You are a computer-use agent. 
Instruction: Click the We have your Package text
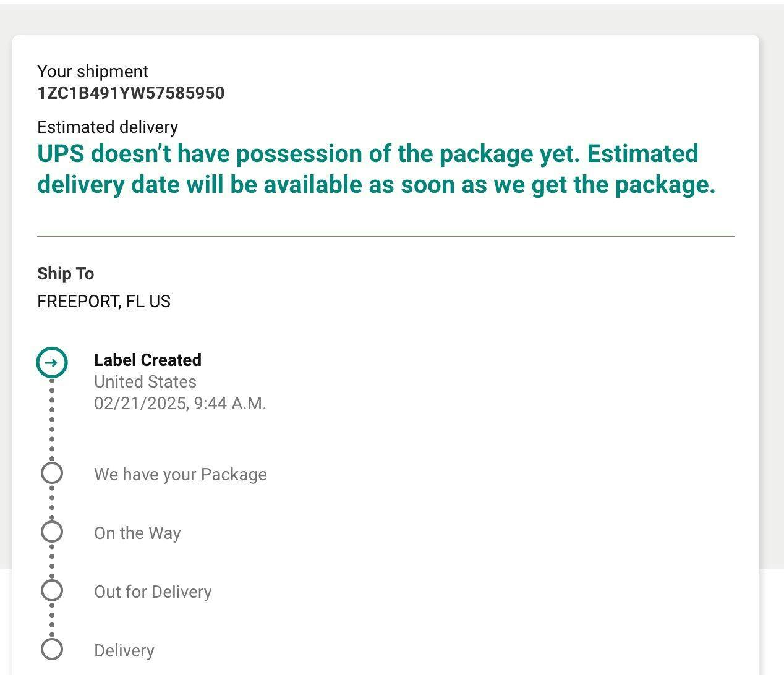click(x=181, y=475)
